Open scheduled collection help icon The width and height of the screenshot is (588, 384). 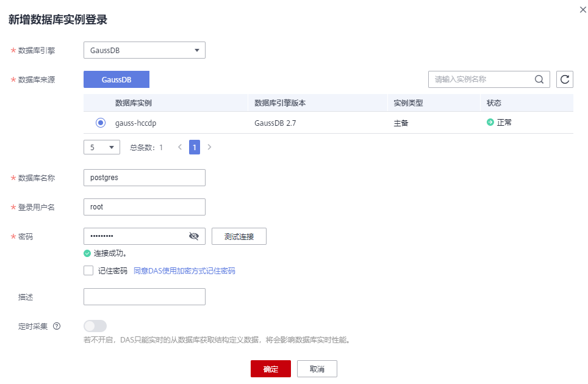coord(57,326)
